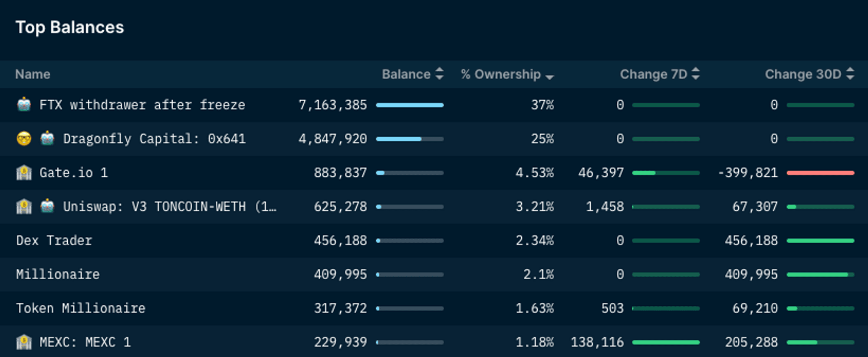Click the FTX withdrawer balance bar
This screenshot has height=357, width=868.
(410, 105)
